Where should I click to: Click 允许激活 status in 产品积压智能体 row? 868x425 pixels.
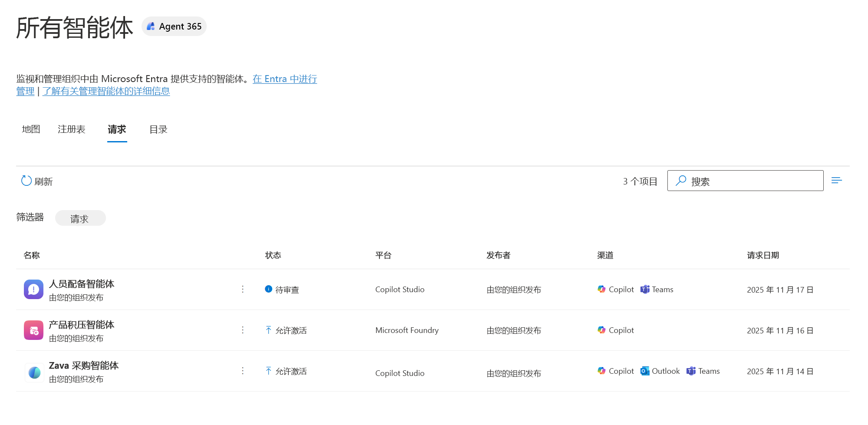(291, 330)
